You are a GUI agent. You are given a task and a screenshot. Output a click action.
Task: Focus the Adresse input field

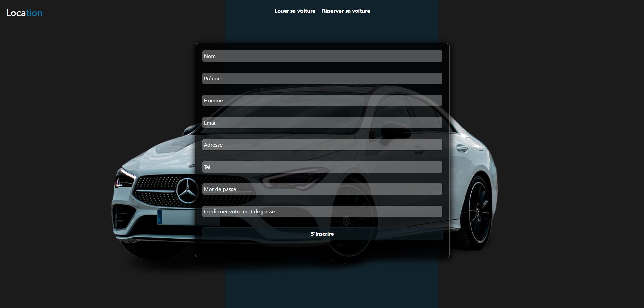coord(322,145)
